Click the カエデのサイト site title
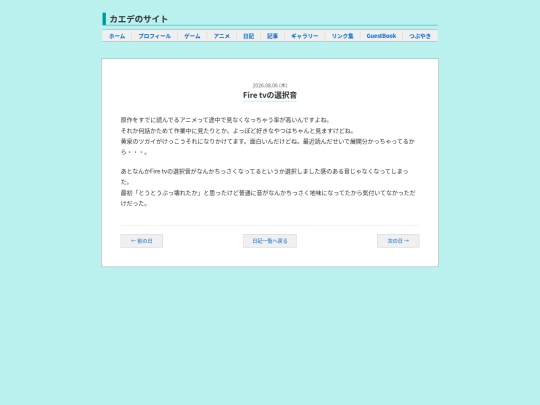The image size is (540, 405). coord(138,19)
